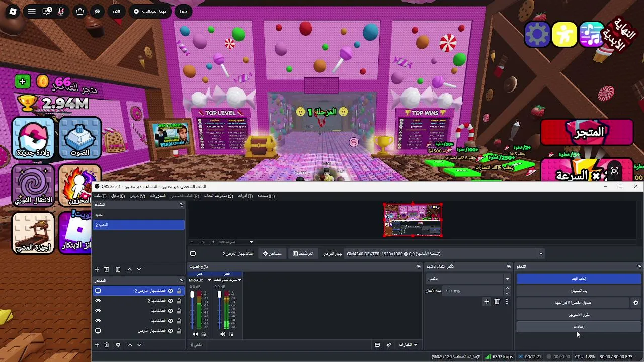Viewport: 644px width, 362px height.
Task: Open virtual camera settings gear
Action: tap(636, 303)
